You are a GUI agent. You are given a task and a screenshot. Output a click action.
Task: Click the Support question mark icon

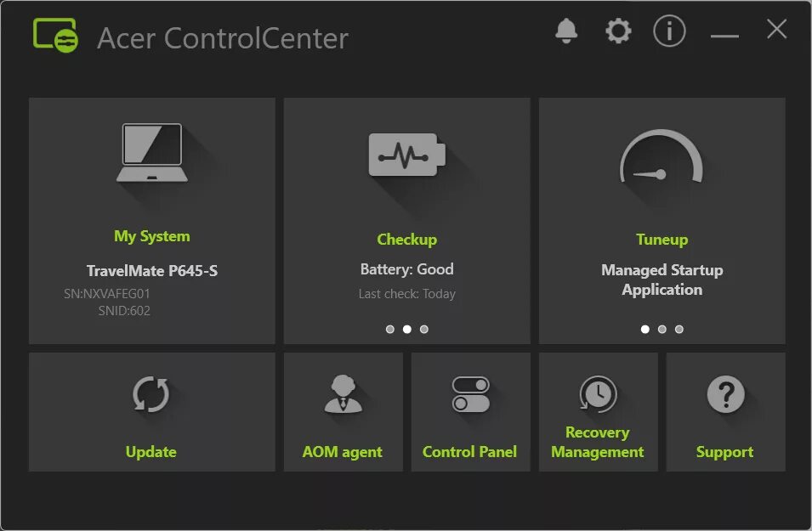pos(725,394)
